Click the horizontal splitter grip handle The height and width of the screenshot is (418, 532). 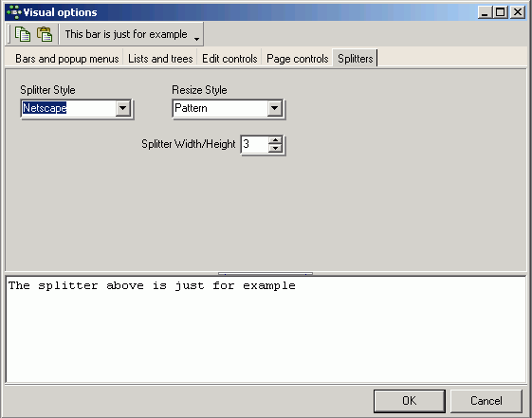(x=266, y=273)
